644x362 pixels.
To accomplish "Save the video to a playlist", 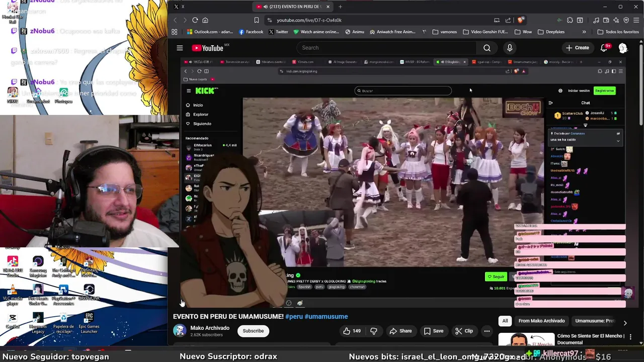I will pyautogui.click(x=433, y=331).
